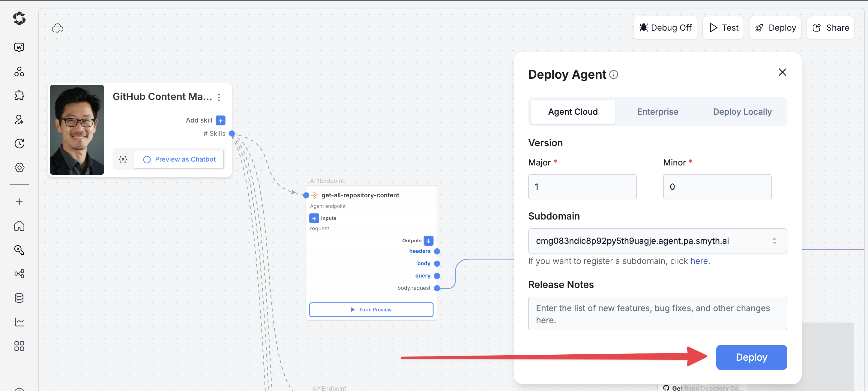Expand the agent card options menu
Image resolution: width=868 pixels, height=391 pixels.
pos(219,98)
